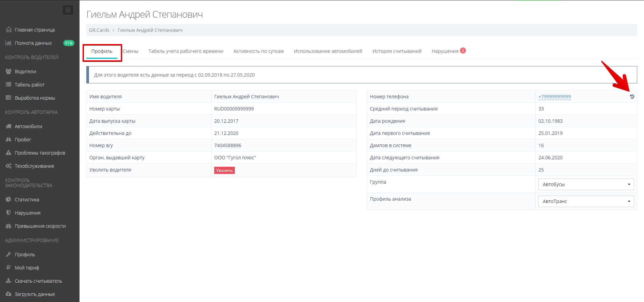This screenshot has height=302, width=644.
Task: Open the Профиль анализа dropdown showing АвтоТранс
Action: click(x=586, y=201)
